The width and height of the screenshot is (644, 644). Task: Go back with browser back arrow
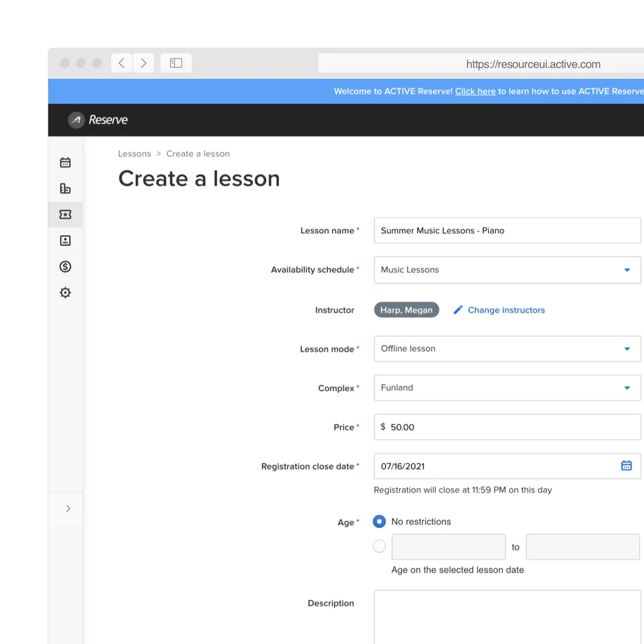[122, 63]
